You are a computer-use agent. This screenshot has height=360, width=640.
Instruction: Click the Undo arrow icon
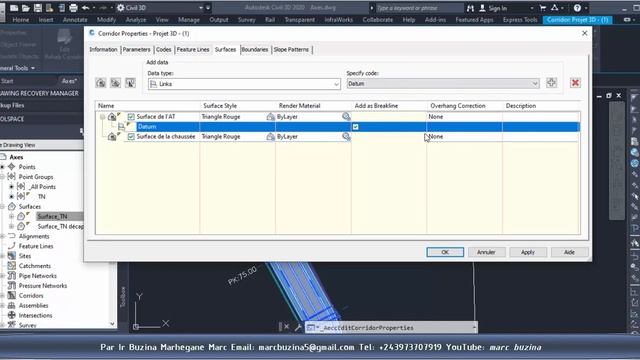(x=85, y=8)
